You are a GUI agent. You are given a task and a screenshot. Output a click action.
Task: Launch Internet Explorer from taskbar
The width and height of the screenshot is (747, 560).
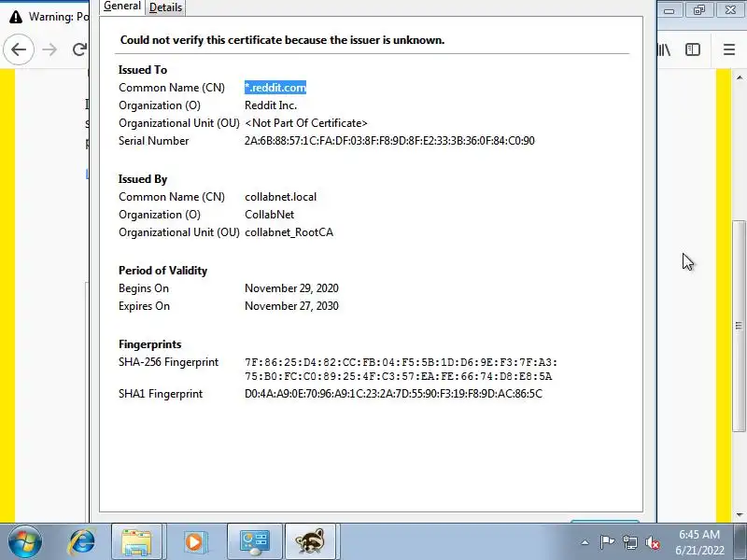[81, 542]
